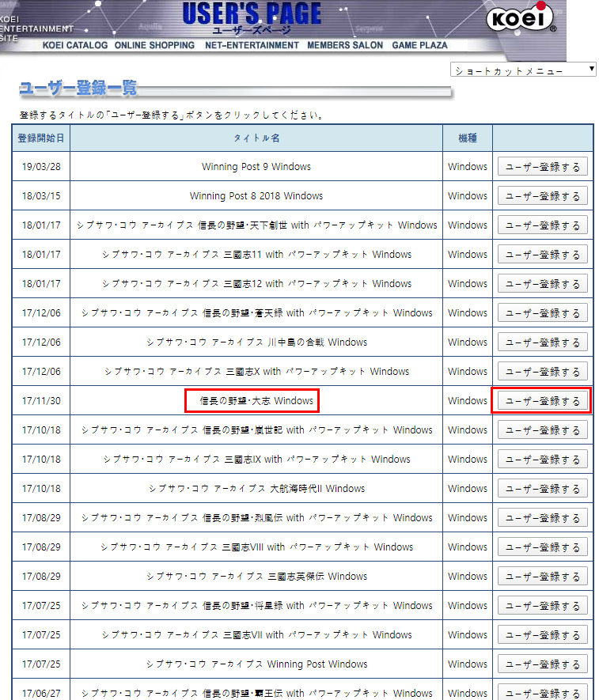
Task: Select date cell 17/11/30
Action: pos(41,401)
